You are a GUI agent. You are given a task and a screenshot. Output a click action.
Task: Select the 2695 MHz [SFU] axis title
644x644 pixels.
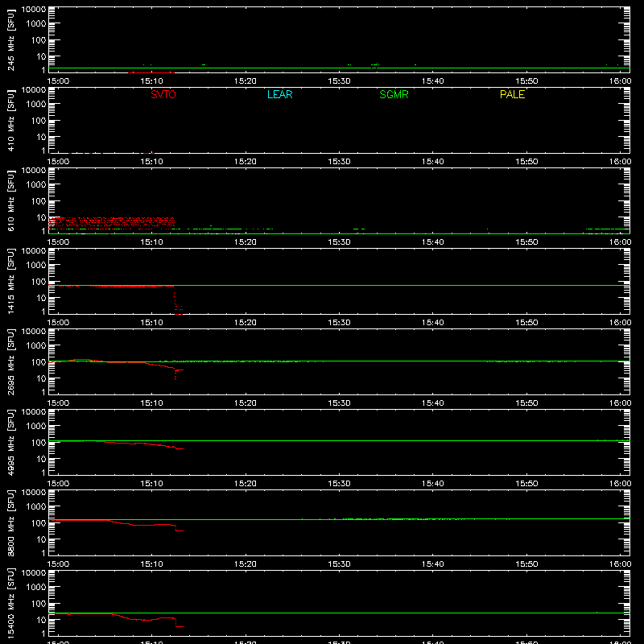click(x=10, y=361)
